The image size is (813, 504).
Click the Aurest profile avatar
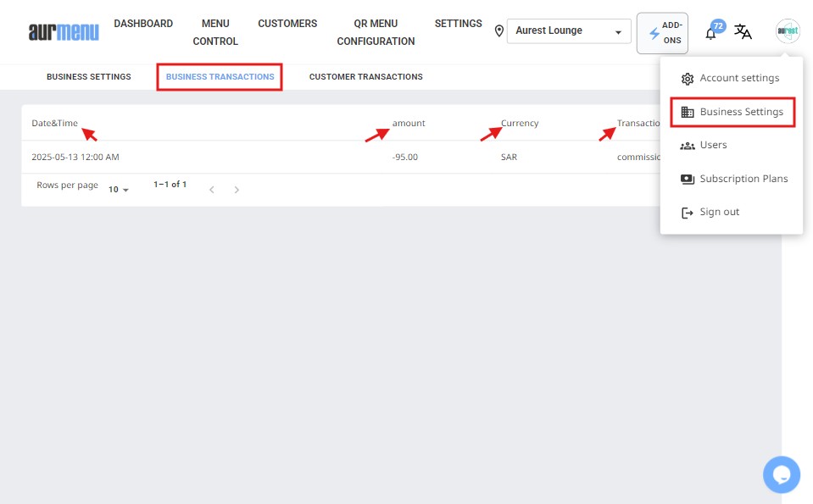(x=788, y=31)
